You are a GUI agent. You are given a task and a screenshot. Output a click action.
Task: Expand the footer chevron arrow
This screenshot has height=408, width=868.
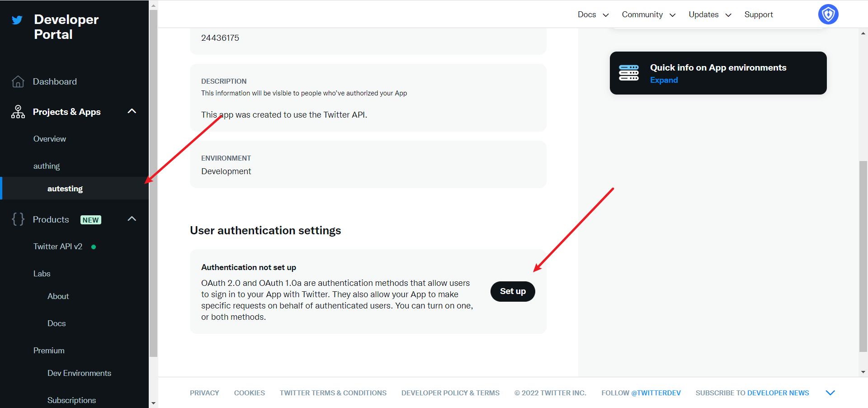click(830, 393)
